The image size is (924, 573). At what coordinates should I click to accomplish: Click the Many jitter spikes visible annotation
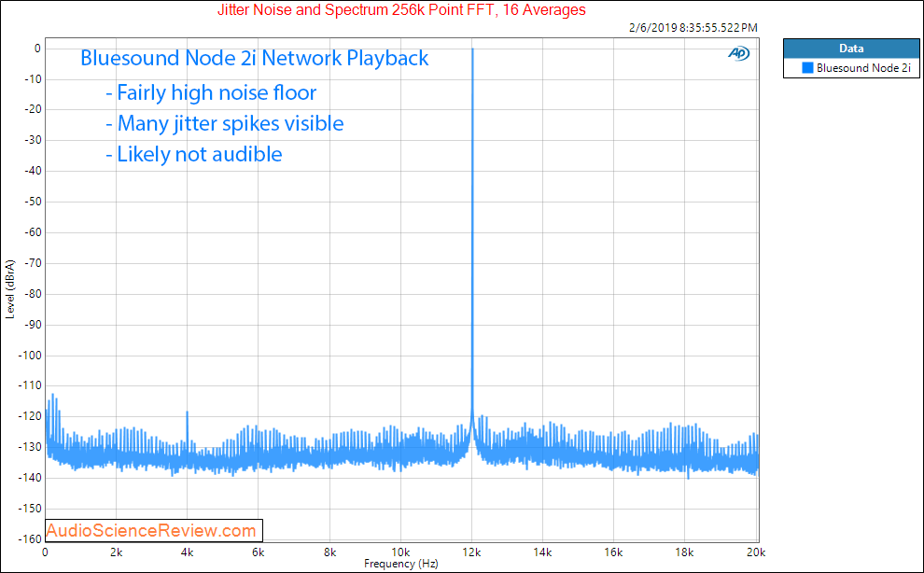pyautogui.click(x=225, y=123)
